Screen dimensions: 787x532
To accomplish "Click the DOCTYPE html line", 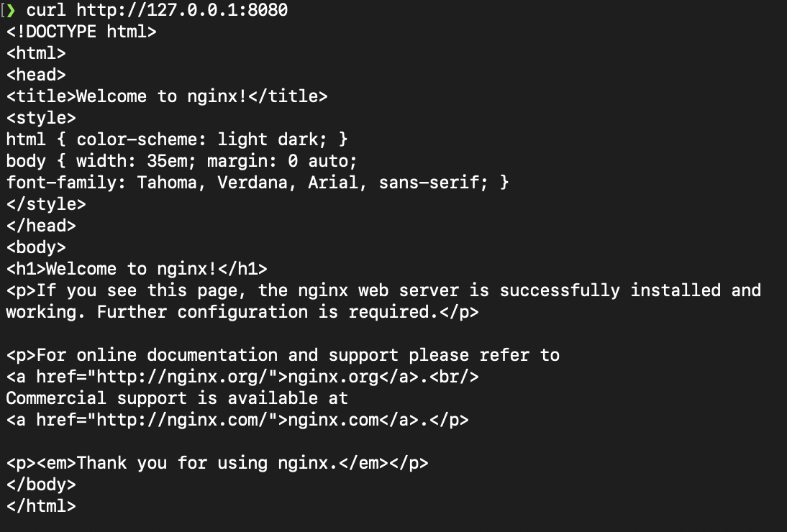I will (x=81, y=32).
